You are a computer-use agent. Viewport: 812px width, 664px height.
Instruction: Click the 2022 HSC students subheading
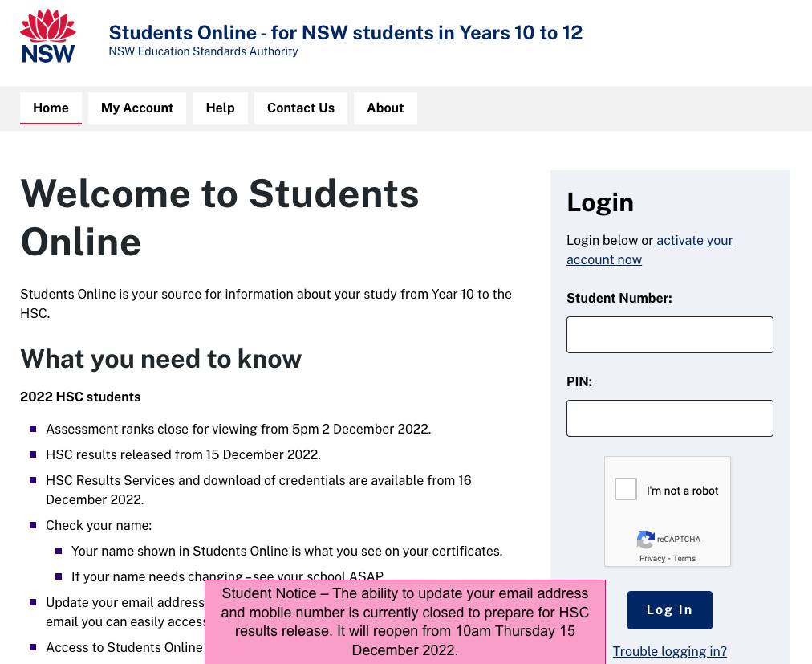80,397
